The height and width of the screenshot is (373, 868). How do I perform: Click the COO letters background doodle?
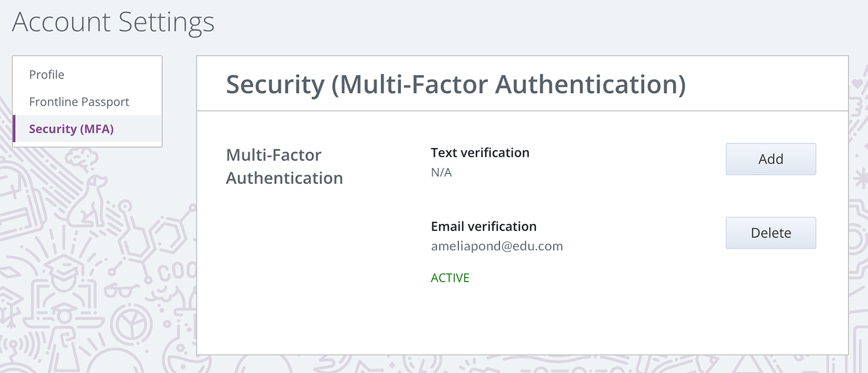pyautogui.click(x=176, y=272)
